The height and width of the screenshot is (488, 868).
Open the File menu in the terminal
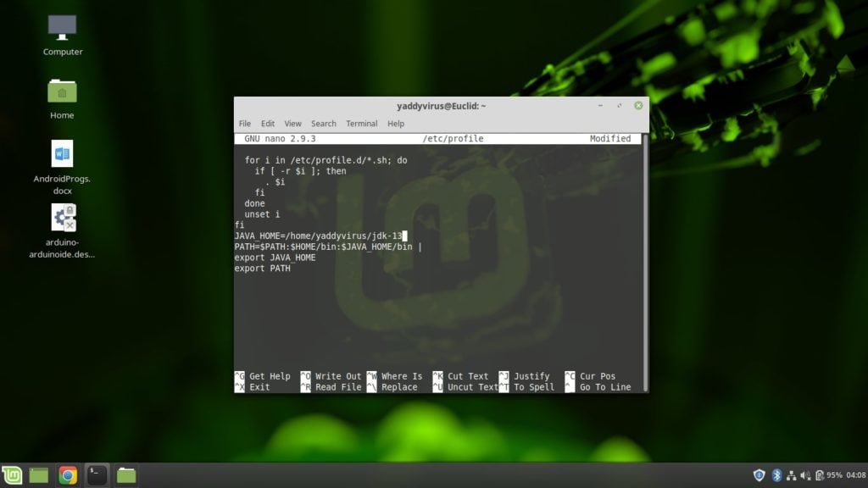tap(245, 124)
